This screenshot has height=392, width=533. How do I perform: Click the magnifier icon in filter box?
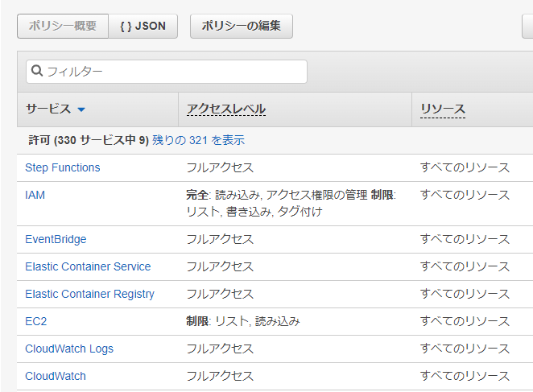coord(37,71)
